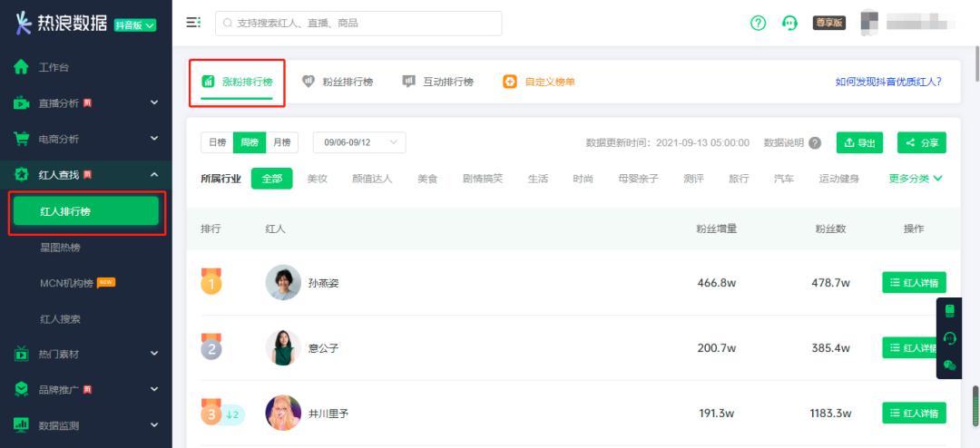Click the 分享 share button
The height and width of the screenshot is (448, 980).
point(922,142)
